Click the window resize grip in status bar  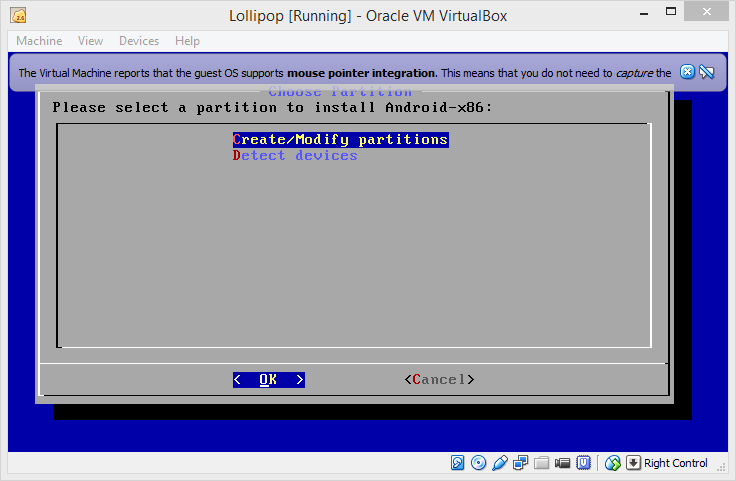point(722,466)
